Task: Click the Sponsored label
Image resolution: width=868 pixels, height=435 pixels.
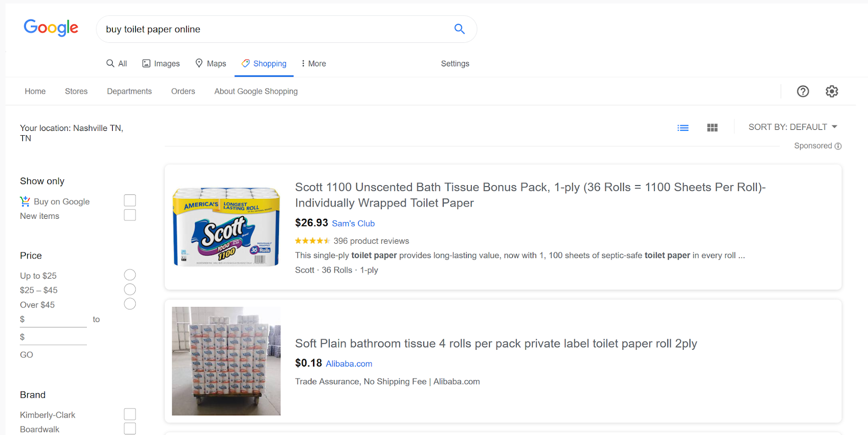Action: (813, 146)
